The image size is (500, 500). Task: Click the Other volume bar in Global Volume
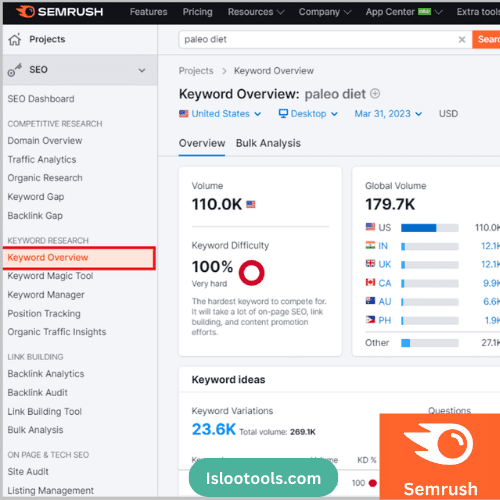430,343
